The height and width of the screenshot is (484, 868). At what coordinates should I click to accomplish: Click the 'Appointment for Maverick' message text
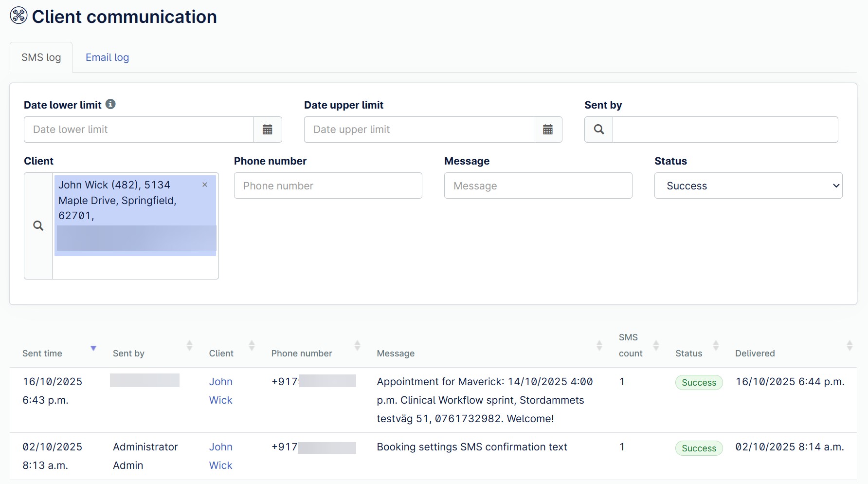point(485,400)
